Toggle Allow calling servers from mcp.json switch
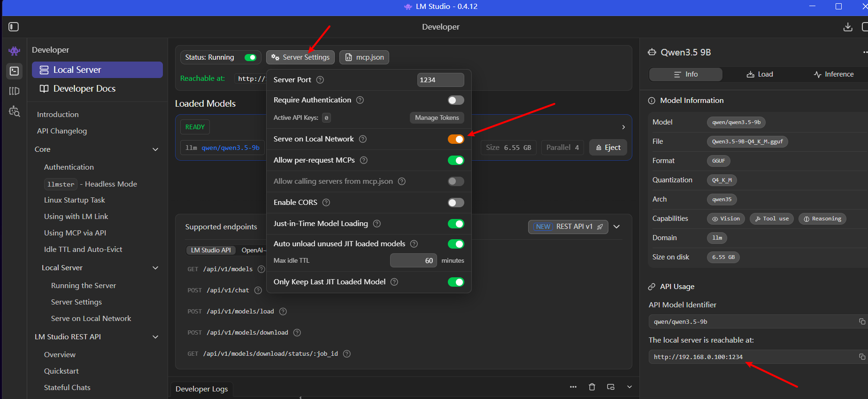 point(456,181)
